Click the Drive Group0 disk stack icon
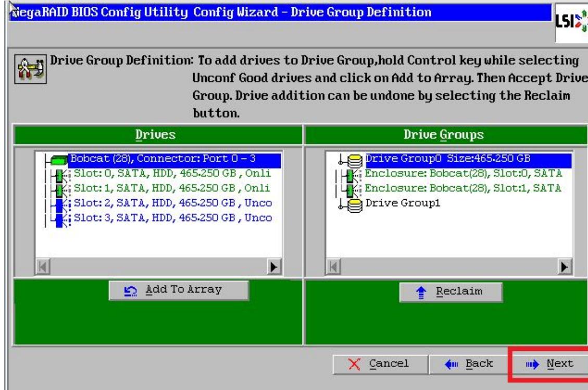The image size is (588, 390). pos(354,161)
